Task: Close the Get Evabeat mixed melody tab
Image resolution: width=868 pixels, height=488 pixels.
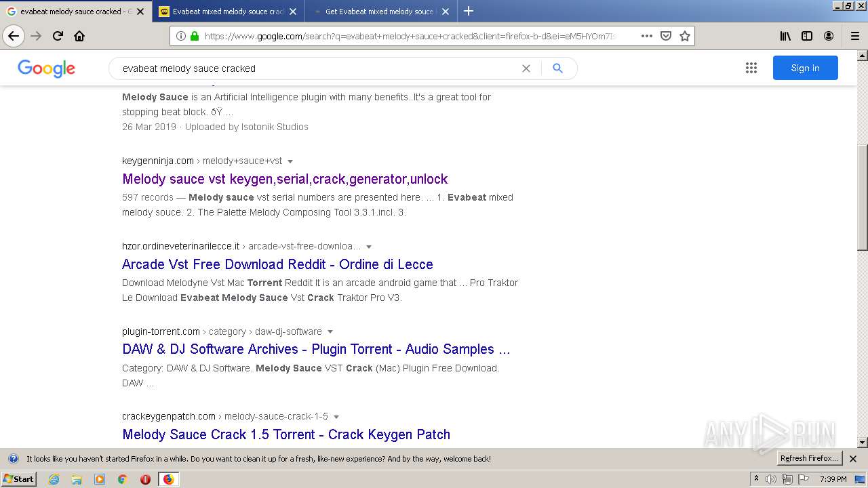Action: (446, 12)
